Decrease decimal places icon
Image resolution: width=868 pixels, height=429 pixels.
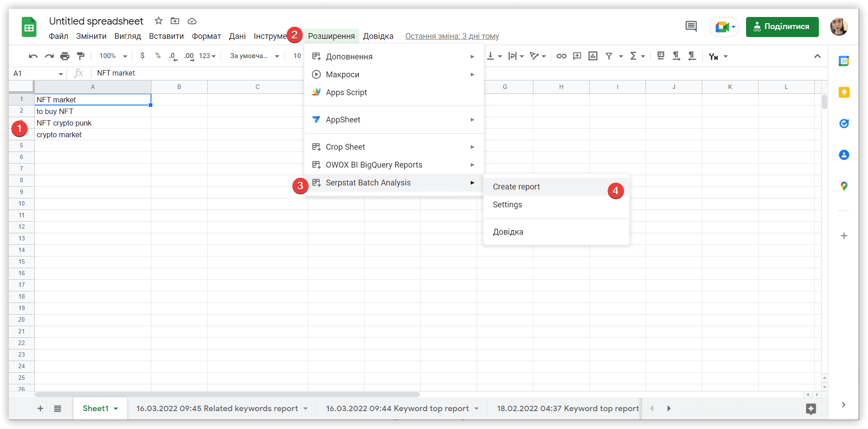[173, 56]
